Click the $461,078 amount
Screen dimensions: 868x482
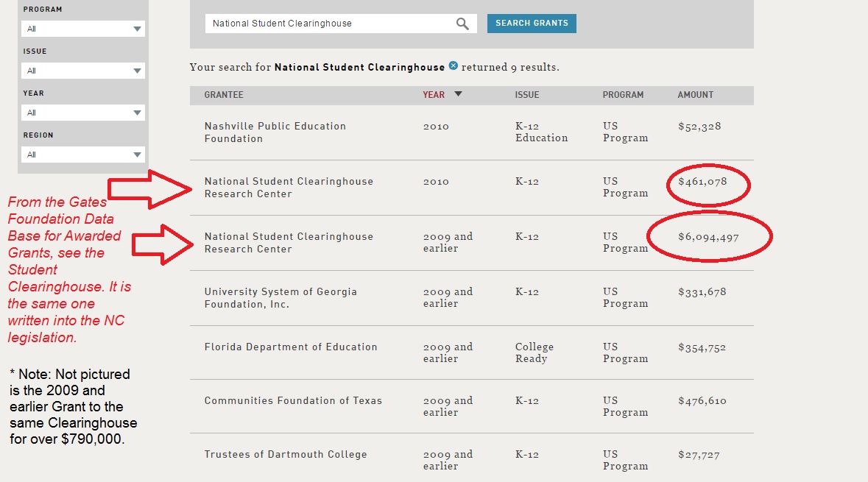pyautogui.click(x=702, y=182)
